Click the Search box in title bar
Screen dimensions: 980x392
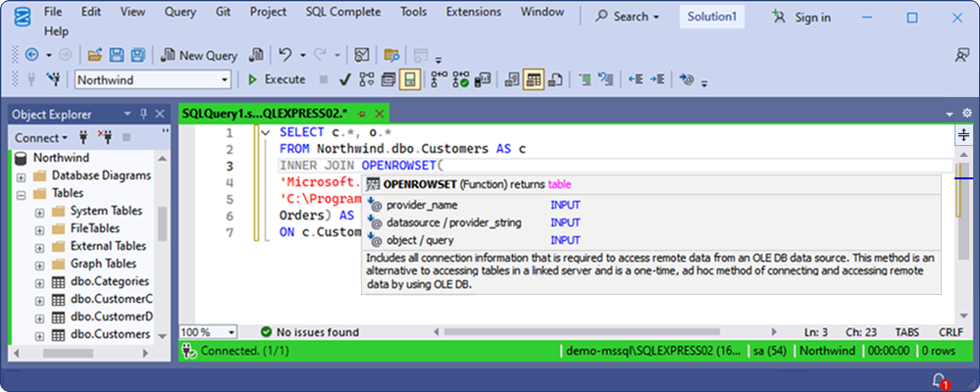627,17
